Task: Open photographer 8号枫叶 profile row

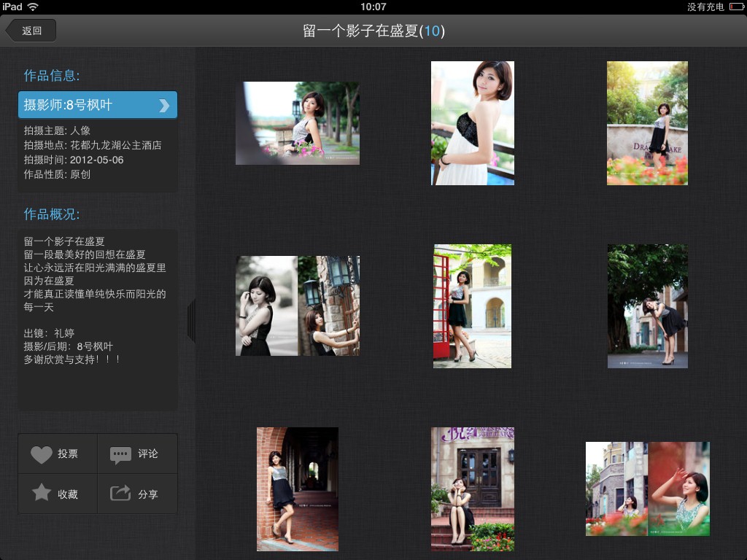Action: pyautogui.click(x=88, y=105)
